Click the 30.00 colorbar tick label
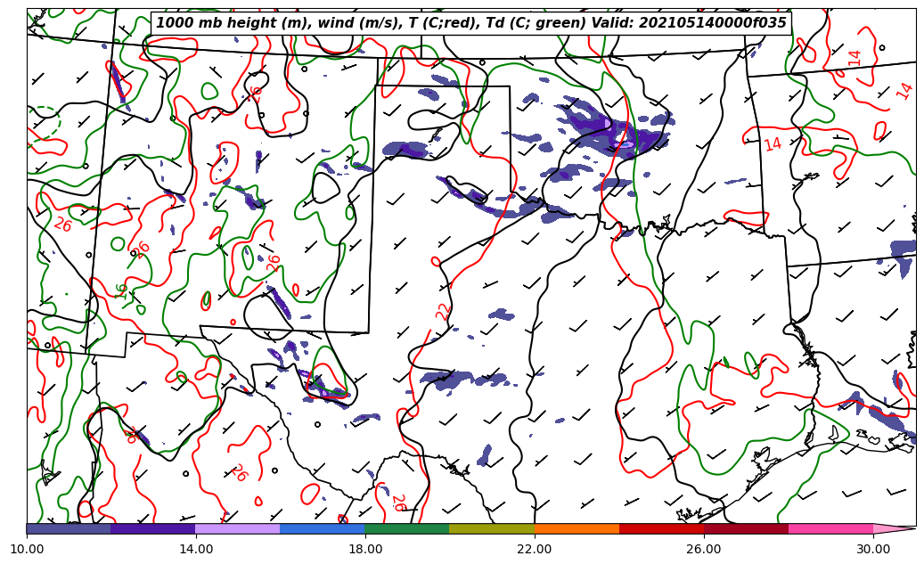This screenshot has width=924, height=564. (873, 549)
